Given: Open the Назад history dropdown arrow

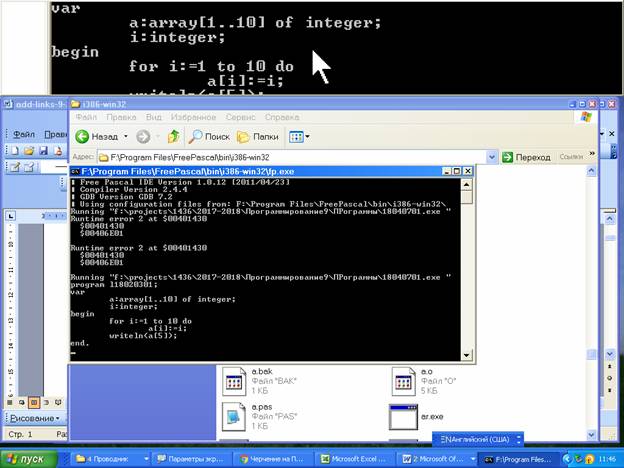Looking at the screenshot, I should (126, 136).
